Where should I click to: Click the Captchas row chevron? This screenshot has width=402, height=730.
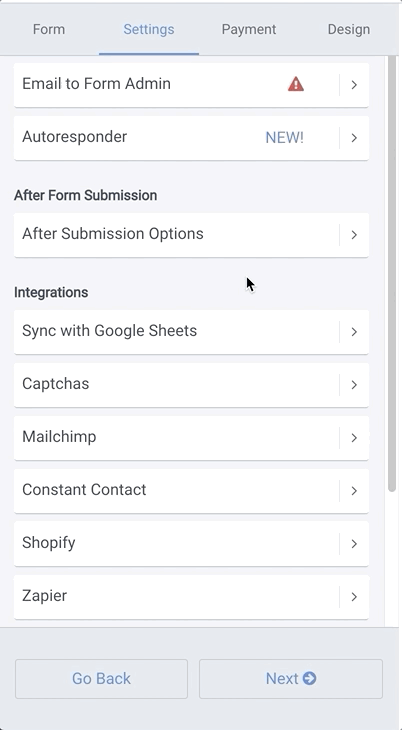coord(354,385)
